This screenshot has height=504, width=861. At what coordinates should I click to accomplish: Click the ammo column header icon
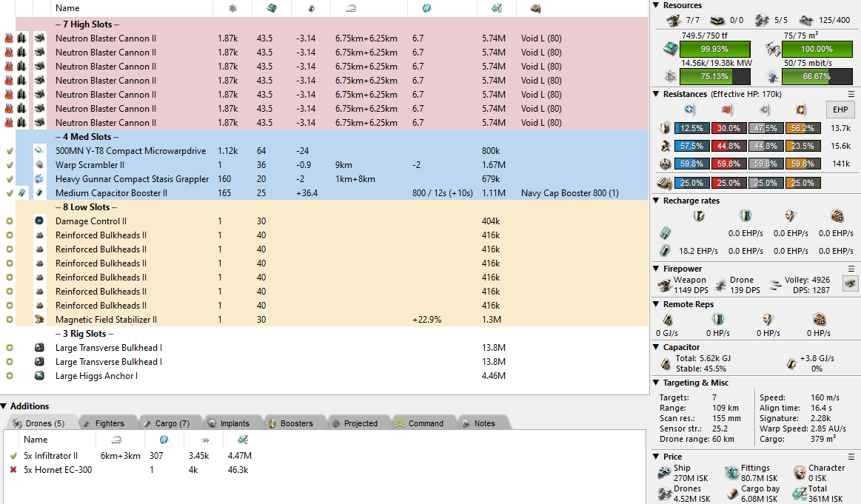tap(535, 8)
